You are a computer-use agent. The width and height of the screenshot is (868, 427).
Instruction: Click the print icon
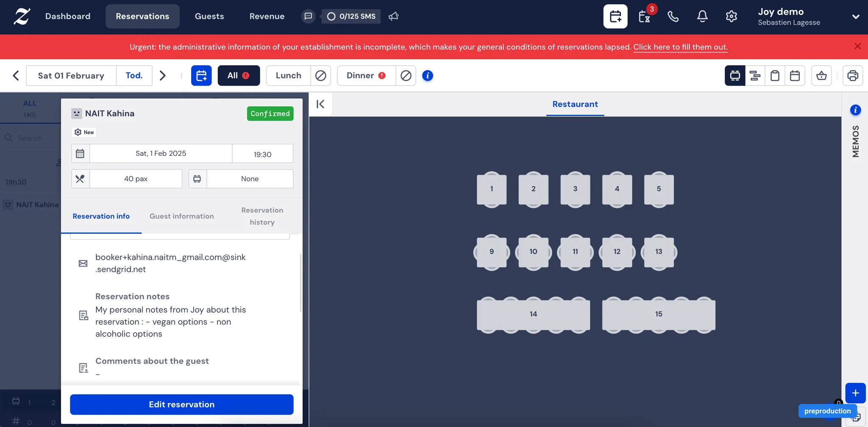[852, 76]
